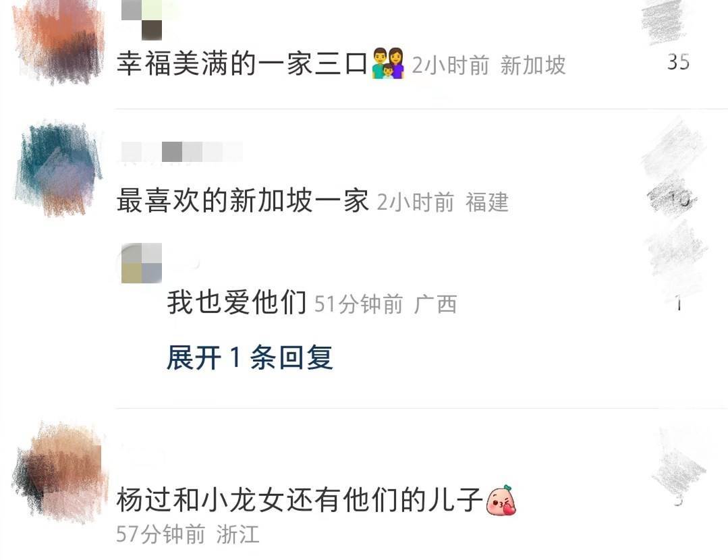
Task: Tap the like count 10
Action: tap(677, 200)
